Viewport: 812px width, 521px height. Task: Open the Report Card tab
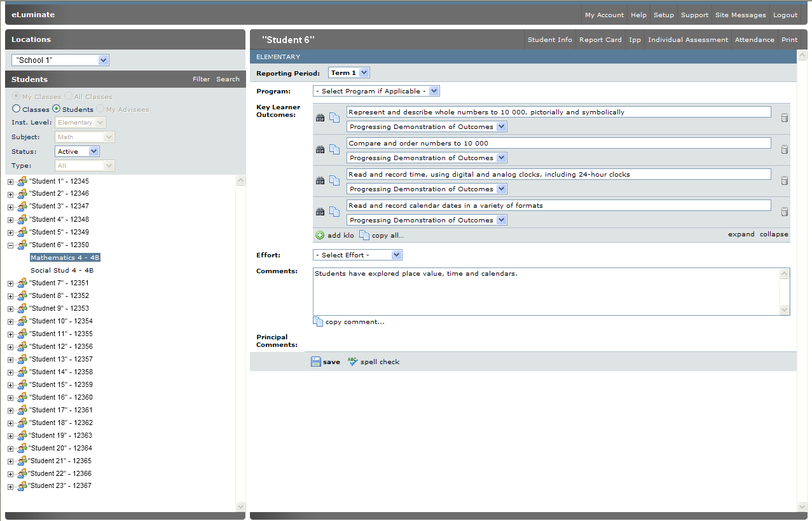(600, 39)
